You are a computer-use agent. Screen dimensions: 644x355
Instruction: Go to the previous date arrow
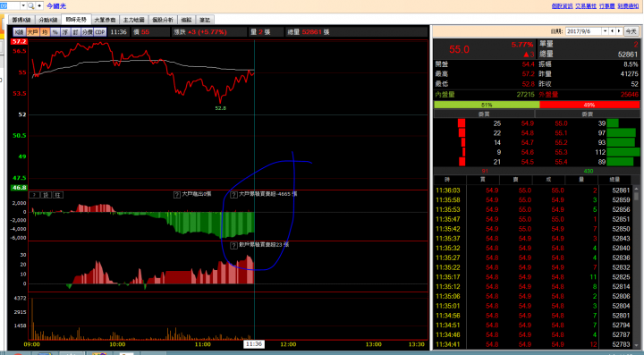(612, 31)
